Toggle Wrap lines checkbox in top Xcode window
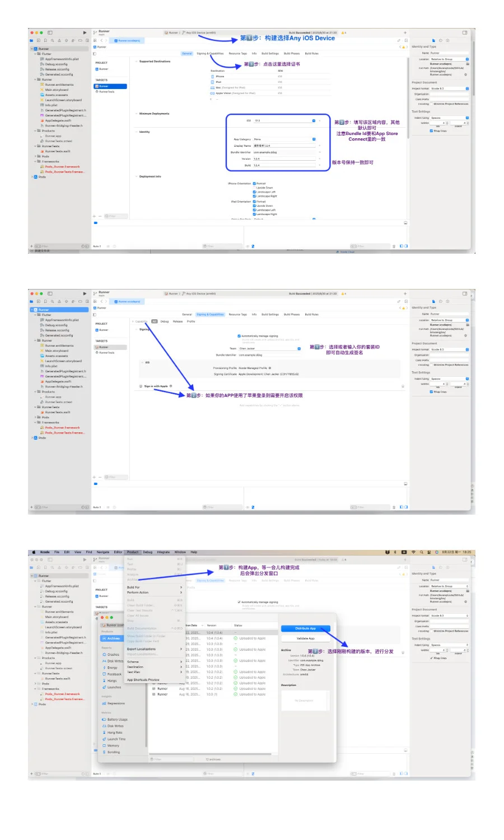Screen dimensions: 504x840 coord(432,131)
